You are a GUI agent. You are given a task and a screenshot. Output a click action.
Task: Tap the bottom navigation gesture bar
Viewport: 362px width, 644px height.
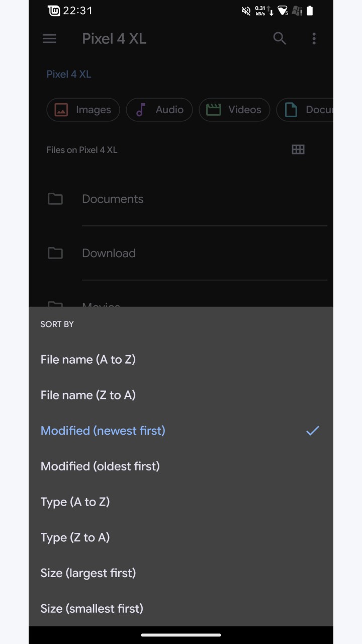[x=181, y=635]
